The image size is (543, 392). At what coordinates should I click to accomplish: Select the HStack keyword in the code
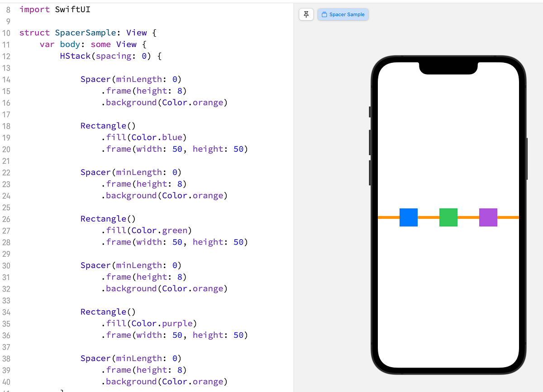[x=75, y=56]
